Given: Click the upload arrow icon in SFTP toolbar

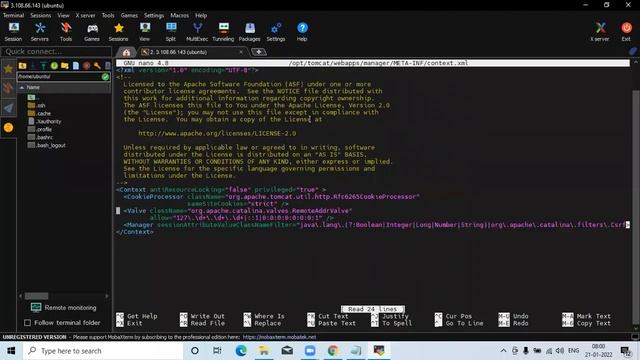Looking at the screenshot, I should 43,65.
